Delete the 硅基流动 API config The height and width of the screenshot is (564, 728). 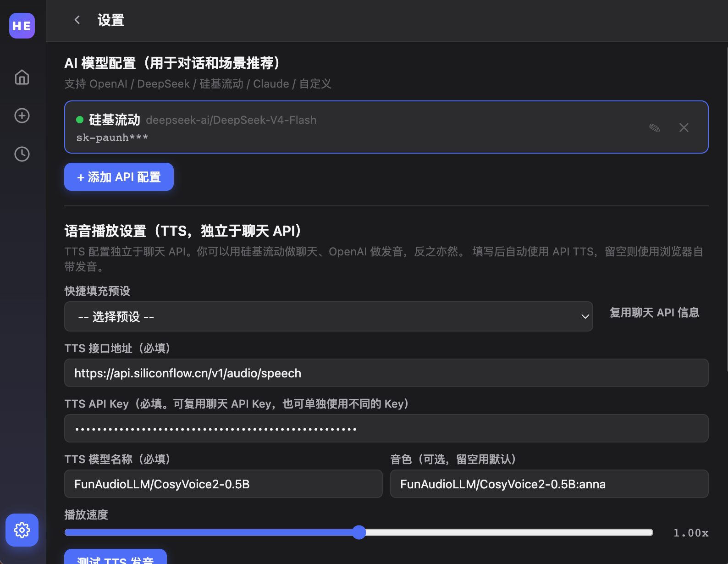click(x=684, y=127)
